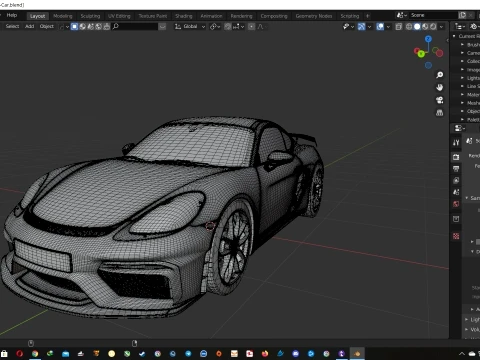
Task: Open the Texture properties checker icon
Action: pyautogui.click(x=456, y=236)
